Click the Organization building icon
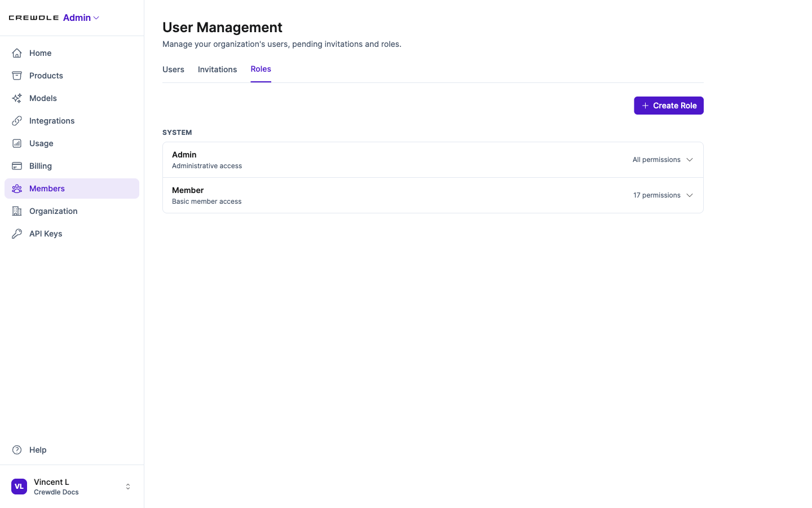 (17, 211)
